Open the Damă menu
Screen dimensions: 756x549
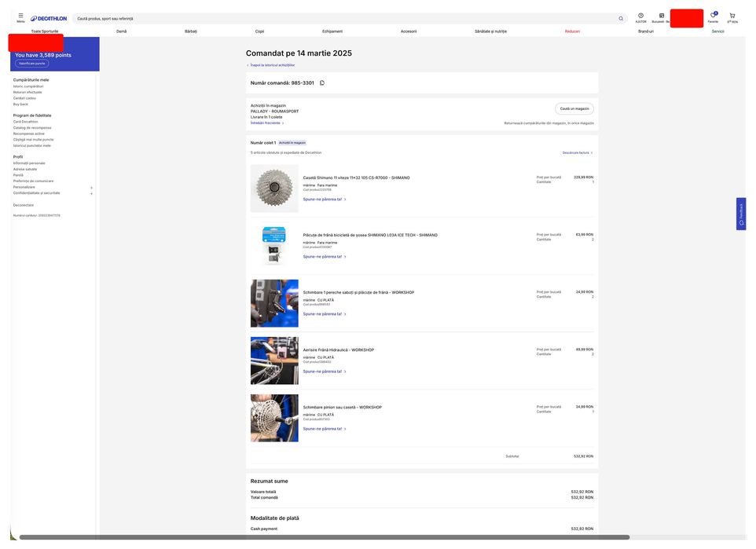(x=122, y=31)
